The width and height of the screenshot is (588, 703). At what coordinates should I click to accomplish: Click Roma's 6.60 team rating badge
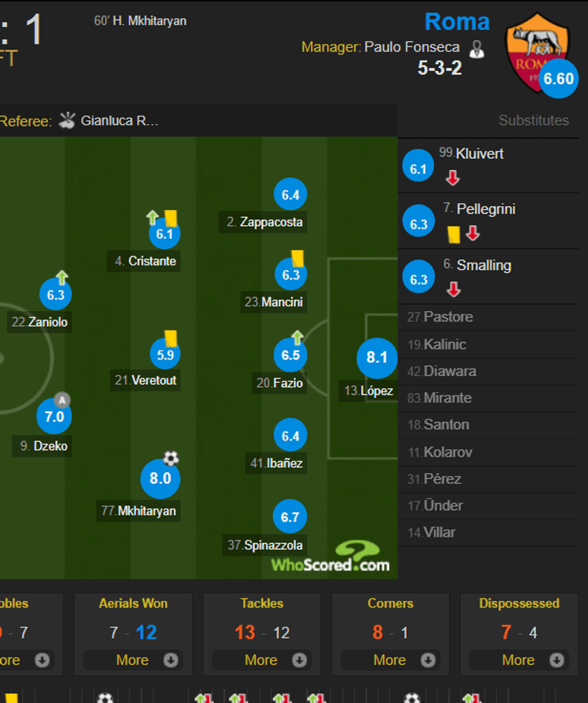(x=558, y=79)
